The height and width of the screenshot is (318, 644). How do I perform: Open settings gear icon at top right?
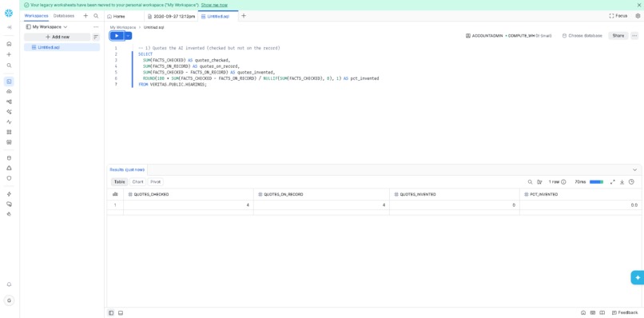(638, 16)
